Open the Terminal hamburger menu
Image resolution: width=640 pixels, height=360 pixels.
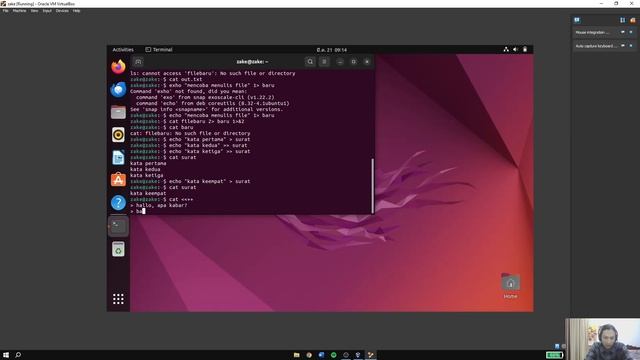[324, 62]
